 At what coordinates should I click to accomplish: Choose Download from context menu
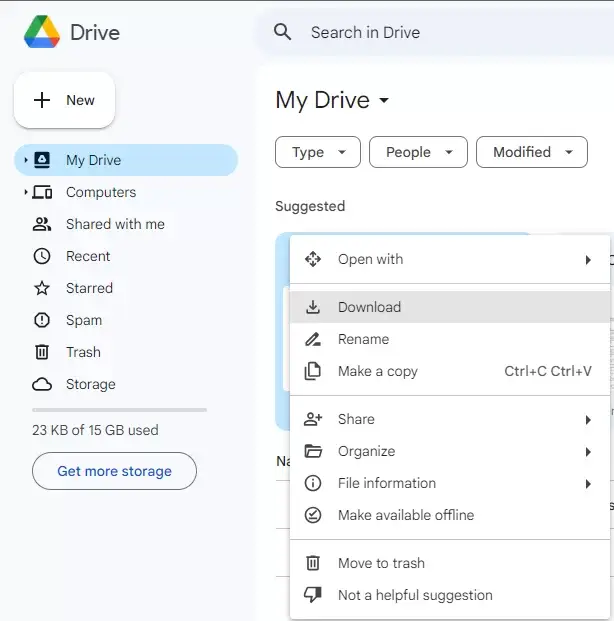tap(450, 307)
